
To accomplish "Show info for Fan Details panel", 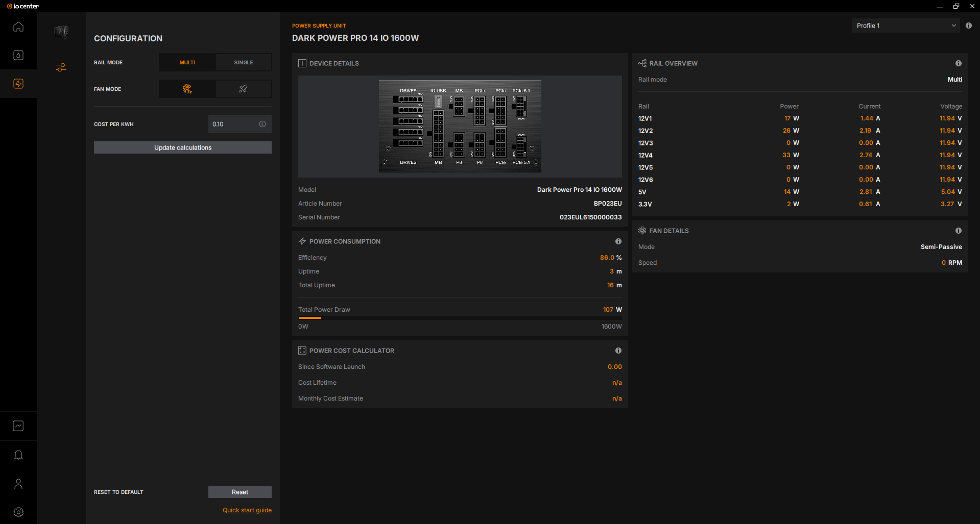I will pos(959,231).
